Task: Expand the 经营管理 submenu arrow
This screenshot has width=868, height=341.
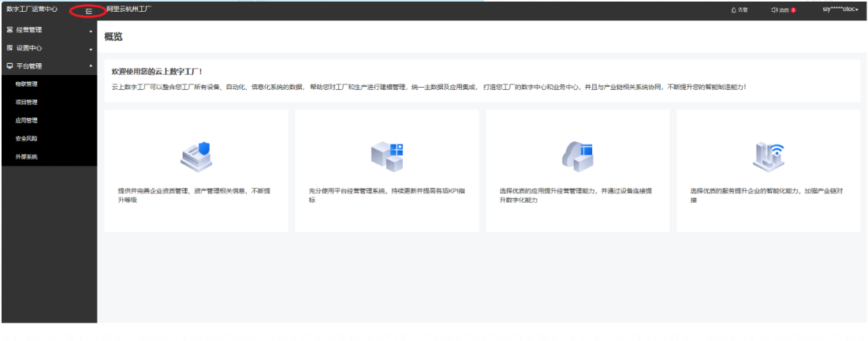Action: click(91, 31)
